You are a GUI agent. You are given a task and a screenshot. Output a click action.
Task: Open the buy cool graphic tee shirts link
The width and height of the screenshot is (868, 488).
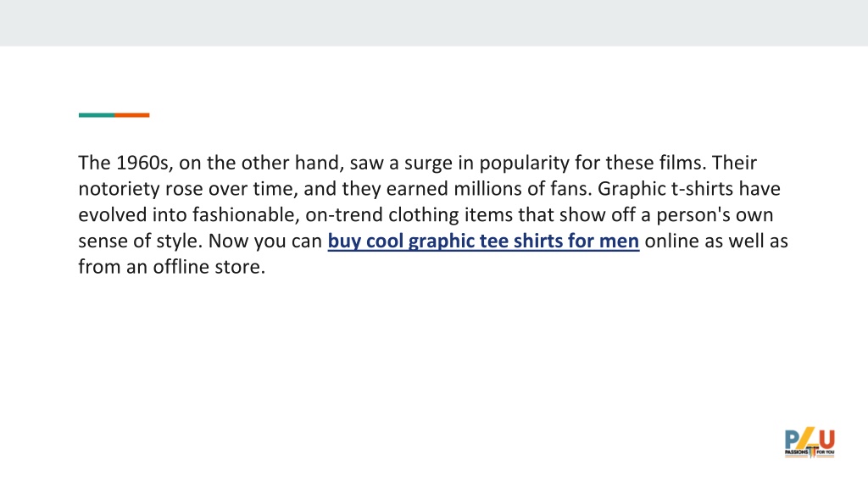click(483, 241)
